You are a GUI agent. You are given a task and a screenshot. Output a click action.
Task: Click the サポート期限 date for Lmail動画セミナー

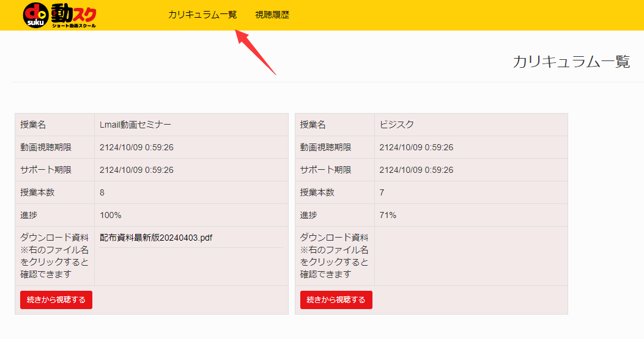(x=137, y=170)
